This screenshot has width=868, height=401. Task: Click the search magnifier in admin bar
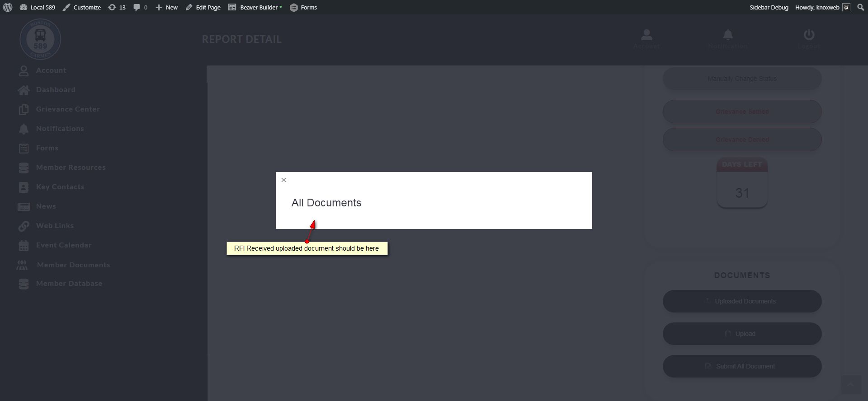(x=861, y=7)
